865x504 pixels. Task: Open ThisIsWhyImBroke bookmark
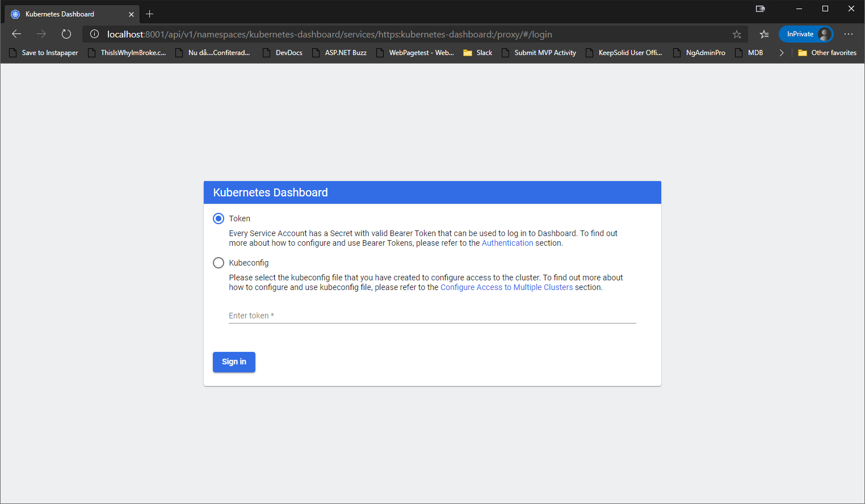point(127,53)
